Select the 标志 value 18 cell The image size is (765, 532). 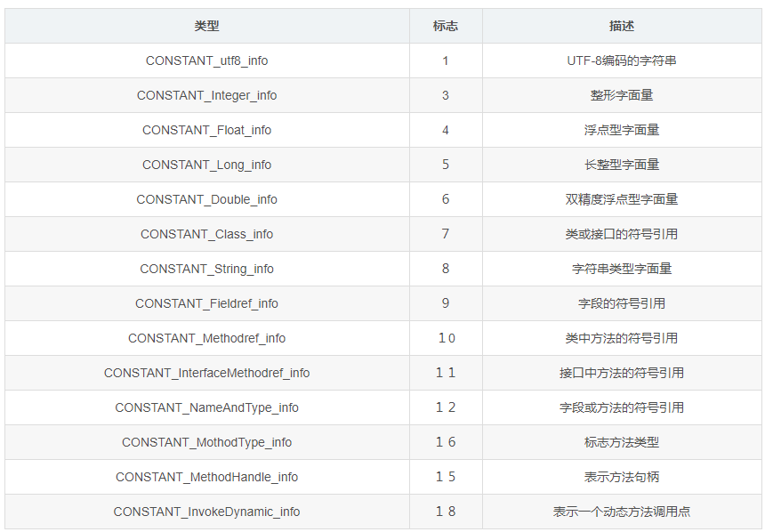click(x=446, y=512)
